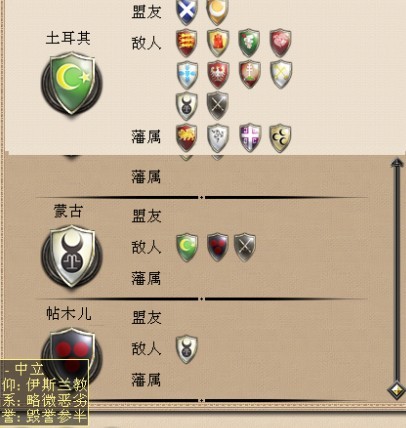
Task: Click the diamond scroll-down button at scrollbar bottom
Action: 397,390
